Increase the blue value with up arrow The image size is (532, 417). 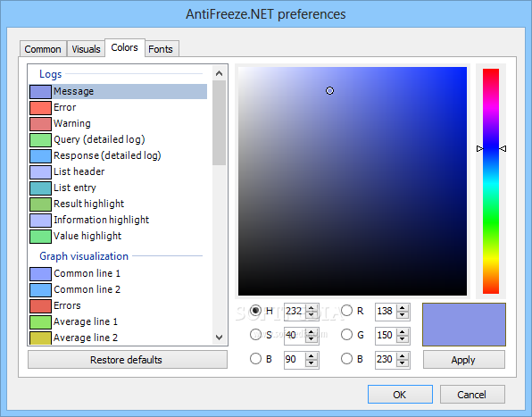click(402, 356)
